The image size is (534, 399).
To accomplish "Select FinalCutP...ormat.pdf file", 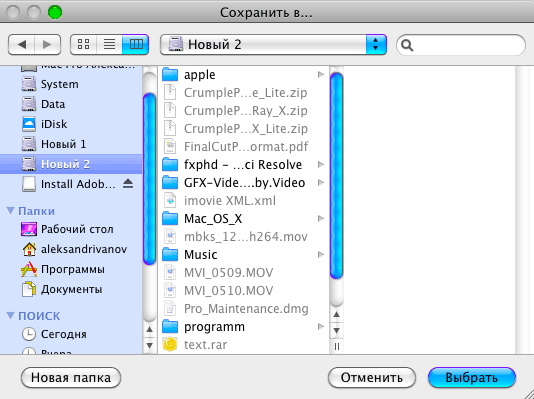I will (x=244, y=147).
